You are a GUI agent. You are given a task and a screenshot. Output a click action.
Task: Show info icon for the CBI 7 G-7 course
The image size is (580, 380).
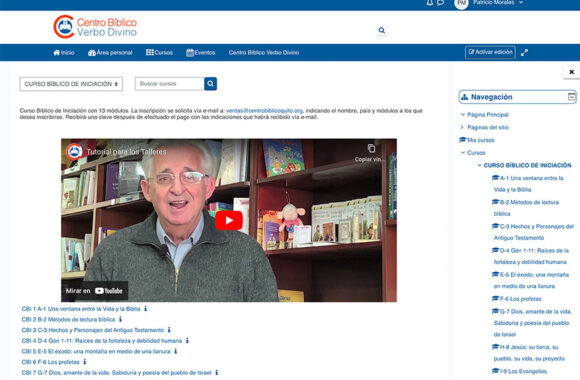click(217, 373)
